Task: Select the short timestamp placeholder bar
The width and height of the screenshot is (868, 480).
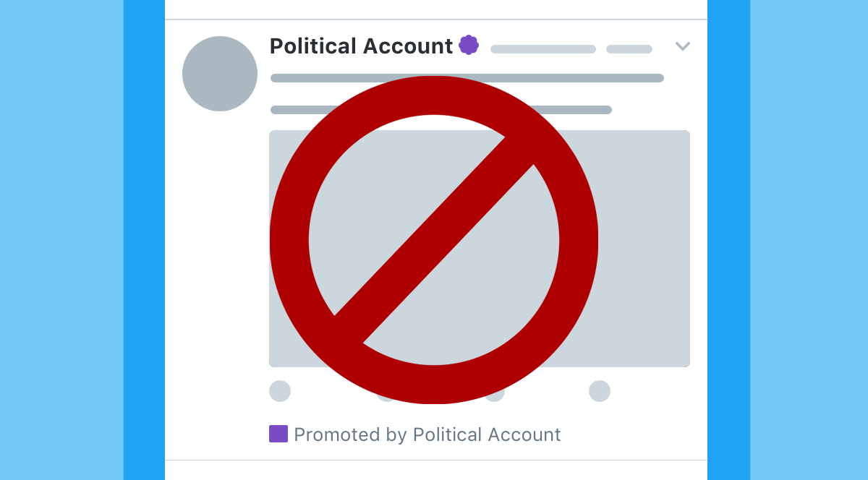Action: 629,49
